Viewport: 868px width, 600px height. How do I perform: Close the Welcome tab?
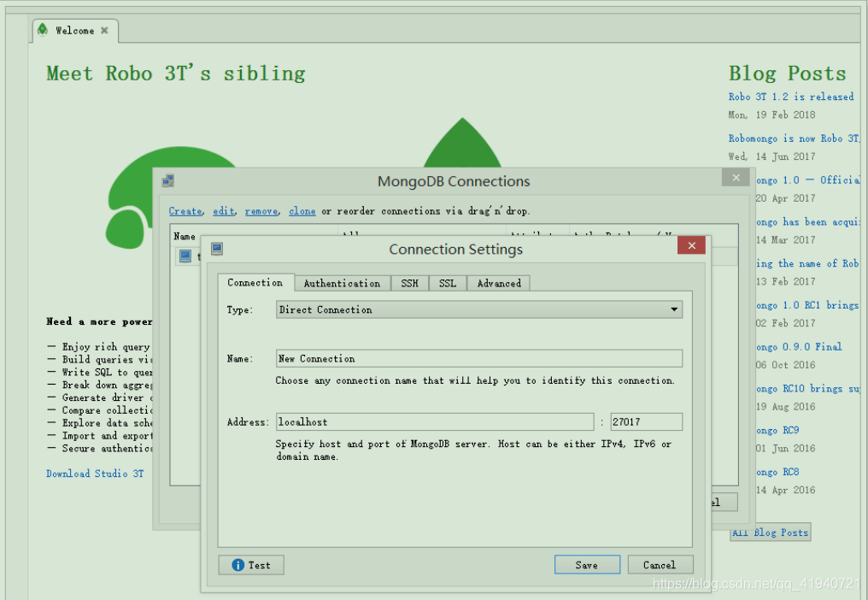pos(104,31)
